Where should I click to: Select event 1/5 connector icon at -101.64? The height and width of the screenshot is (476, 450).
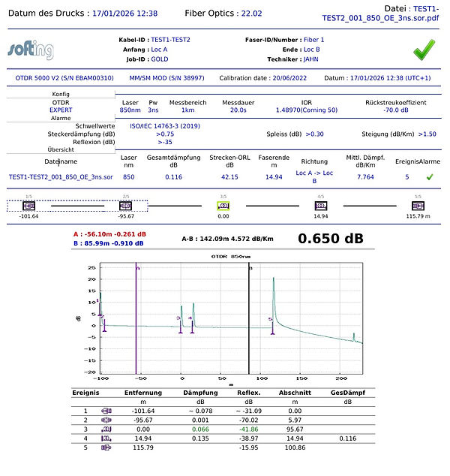(x=28, y=206)
